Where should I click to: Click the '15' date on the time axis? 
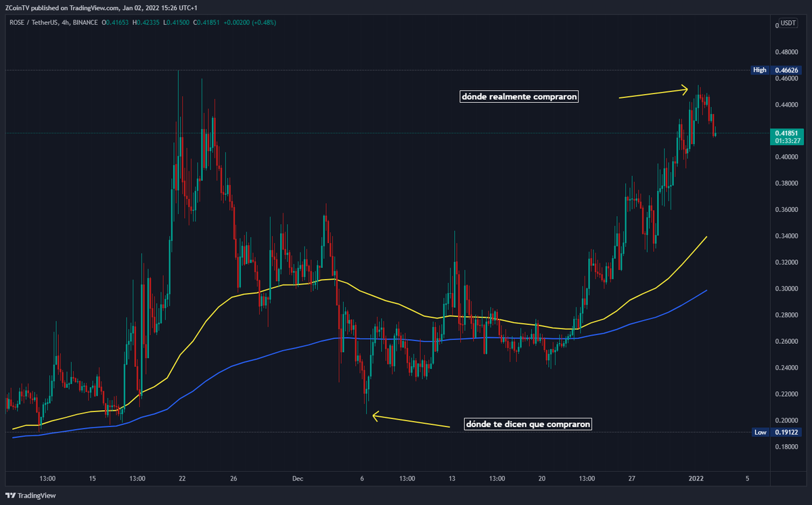point(92,479)
